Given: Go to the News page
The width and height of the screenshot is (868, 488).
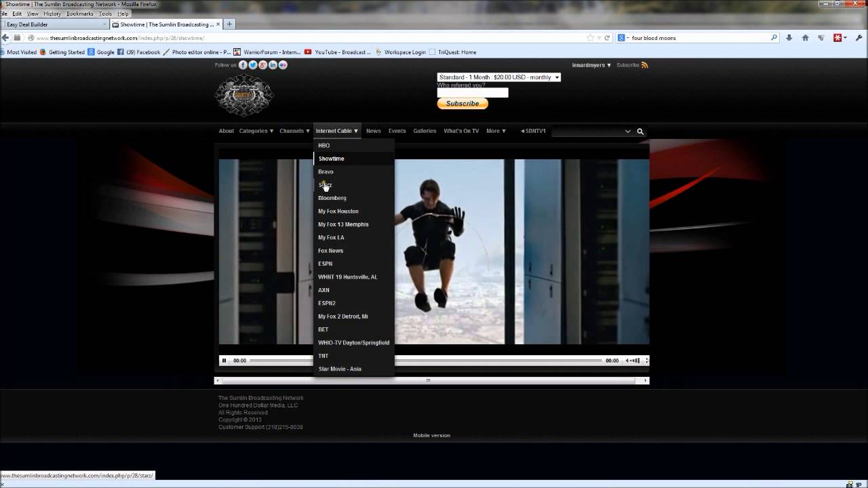Looking at the screenshot, I should (374, 131).
